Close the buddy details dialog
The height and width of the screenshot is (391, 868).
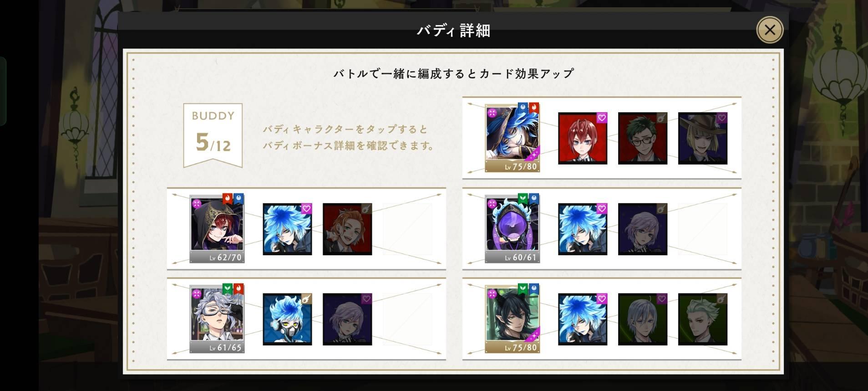click(769, 30)
